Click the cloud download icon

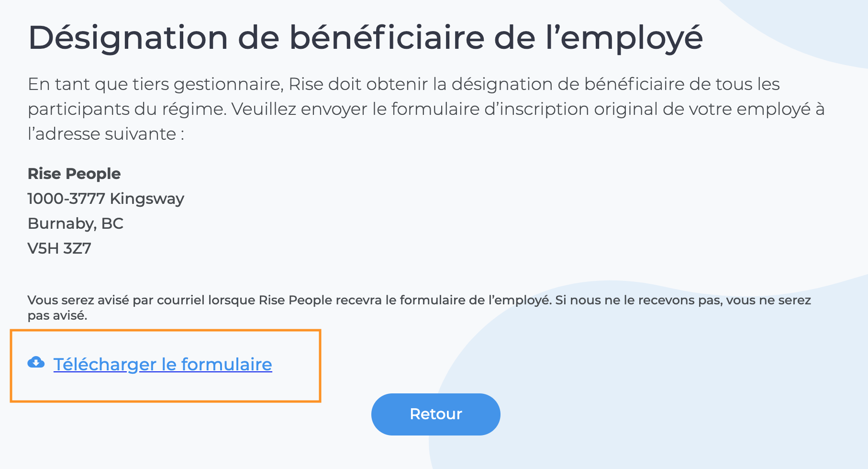[36, 363]
